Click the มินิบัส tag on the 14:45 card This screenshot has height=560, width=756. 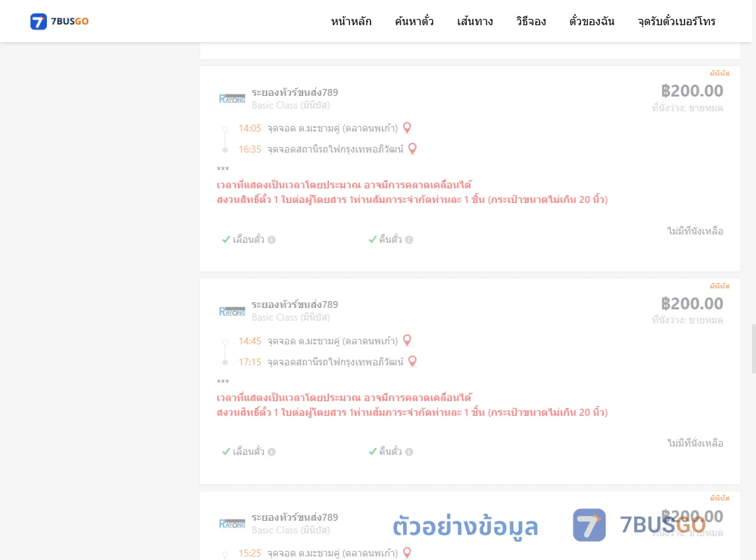[x=720, y=286]
